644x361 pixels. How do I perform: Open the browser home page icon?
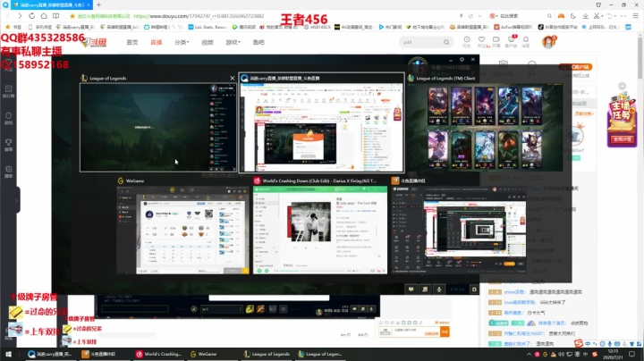(44, 16)
